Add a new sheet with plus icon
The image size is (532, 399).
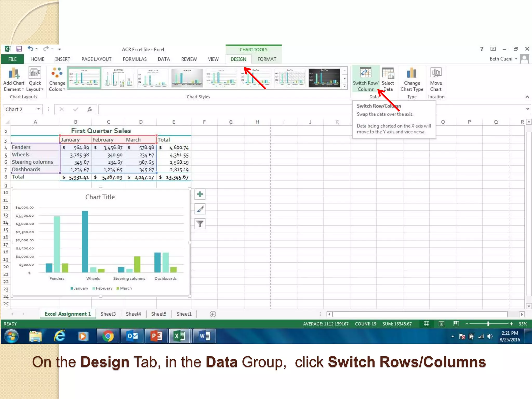[212, 314]
